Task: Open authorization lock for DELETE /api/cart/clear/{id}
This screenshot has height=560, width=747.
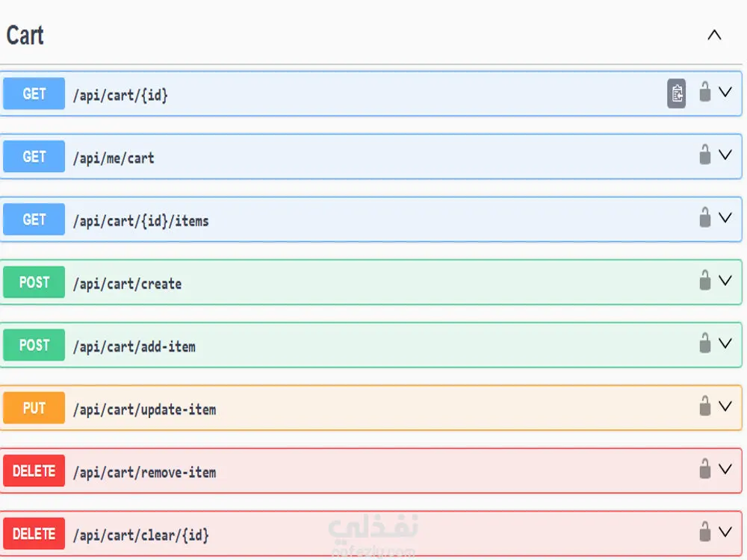Action: (x=704, y=532)
